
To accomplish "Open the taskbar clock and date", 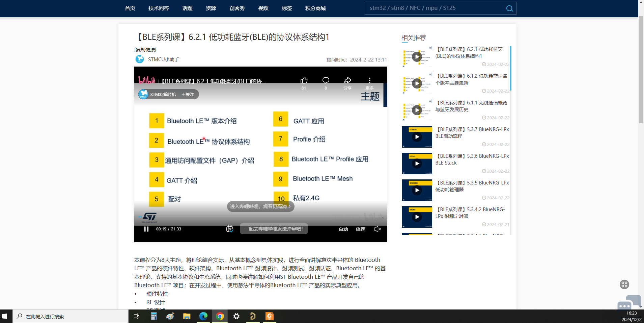I will (632, 316).
